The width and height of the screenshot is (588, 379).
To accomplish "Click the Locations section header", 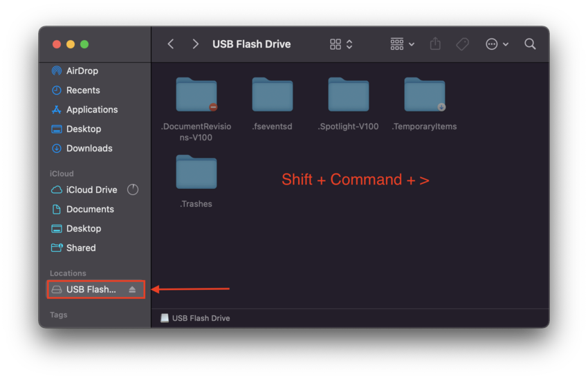I will tap(68, 273).
